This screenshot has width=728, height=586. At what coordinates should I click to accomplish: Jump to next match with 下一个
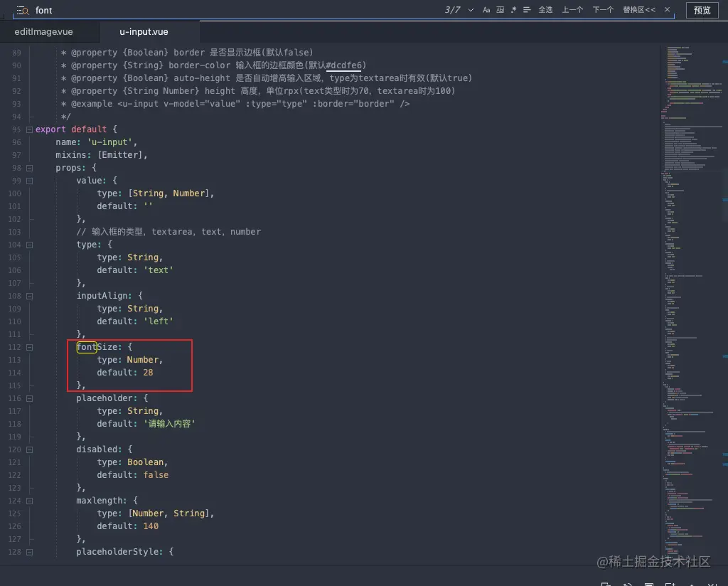pos(603,10)
